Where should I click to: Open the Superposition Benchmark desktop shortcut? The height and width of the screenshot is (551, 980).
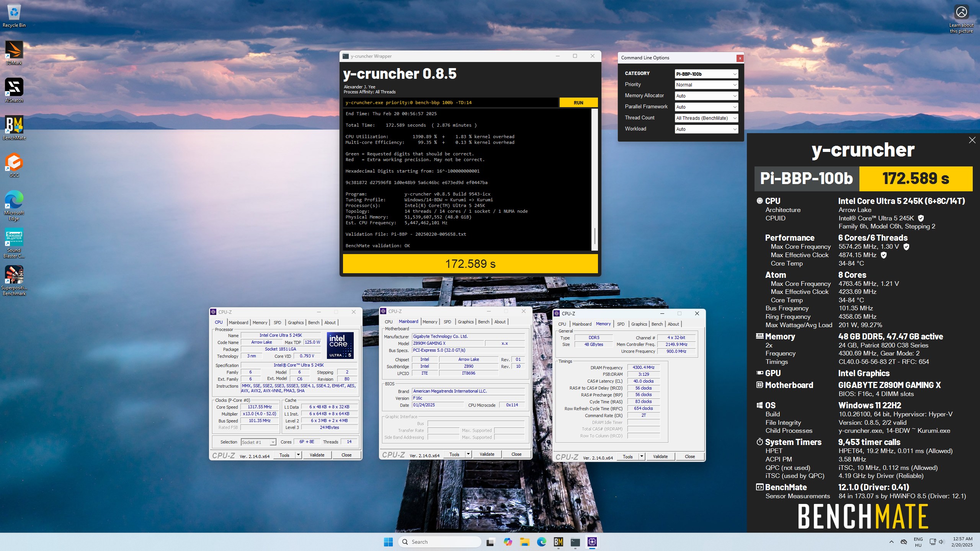click(x=14, y=281)
